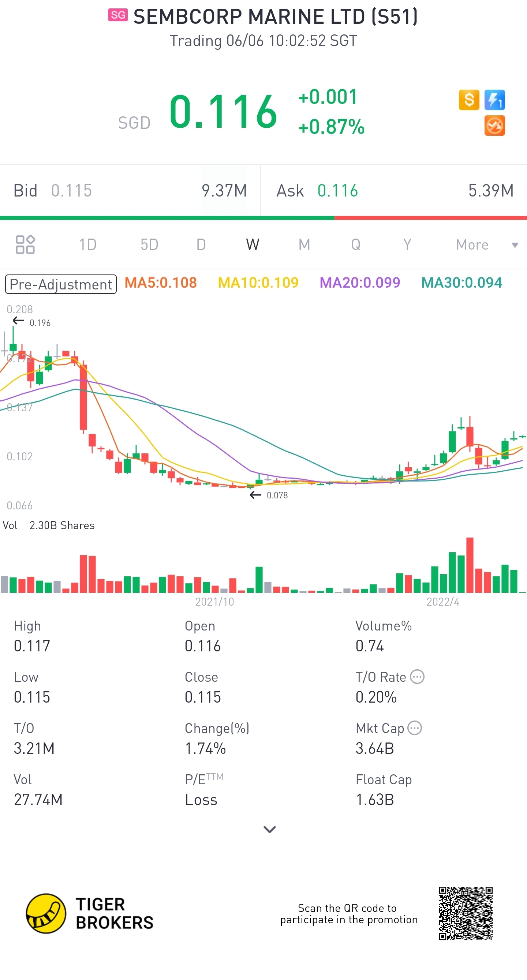The height and width of the screenshot is (980, 527).
Task: Tap the T/O Rate value 0.20%
Action: (x=376, y=697)
